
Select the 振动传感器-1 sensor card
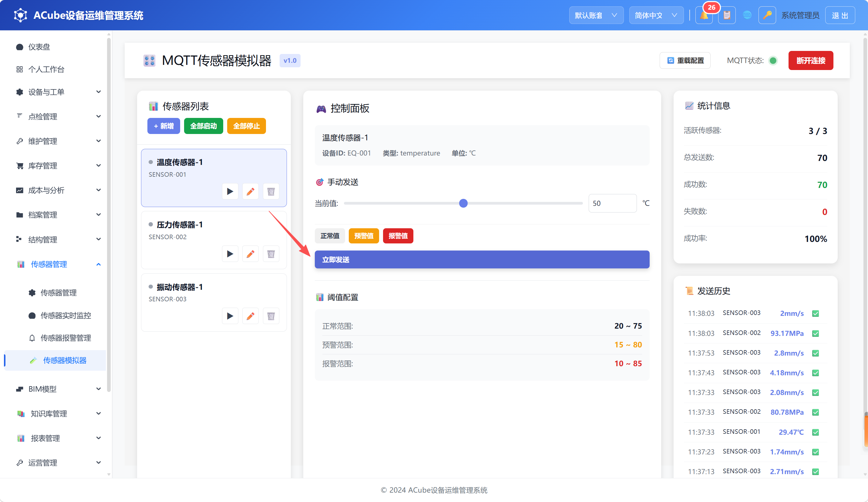pyautogui.click(x=214, y=302)
